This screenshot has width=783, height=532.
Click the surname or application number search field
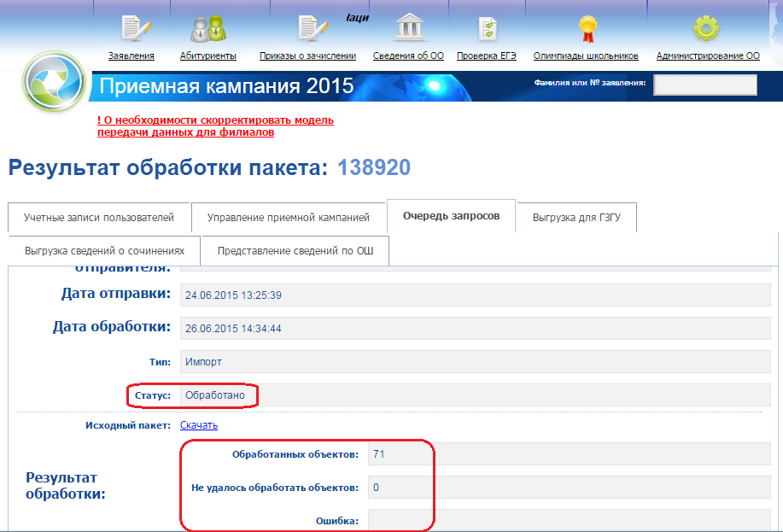point(704,85)
